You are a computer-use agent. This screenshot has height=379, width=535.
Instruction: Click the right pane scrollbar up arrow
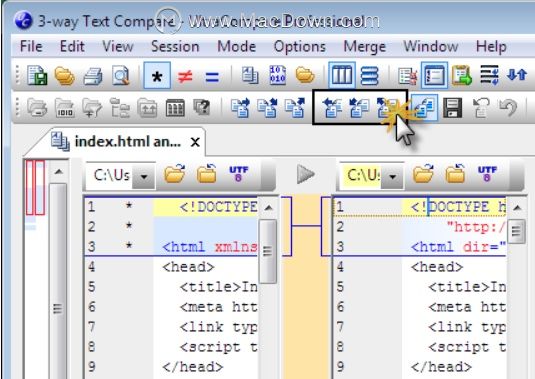coord(517,207)
